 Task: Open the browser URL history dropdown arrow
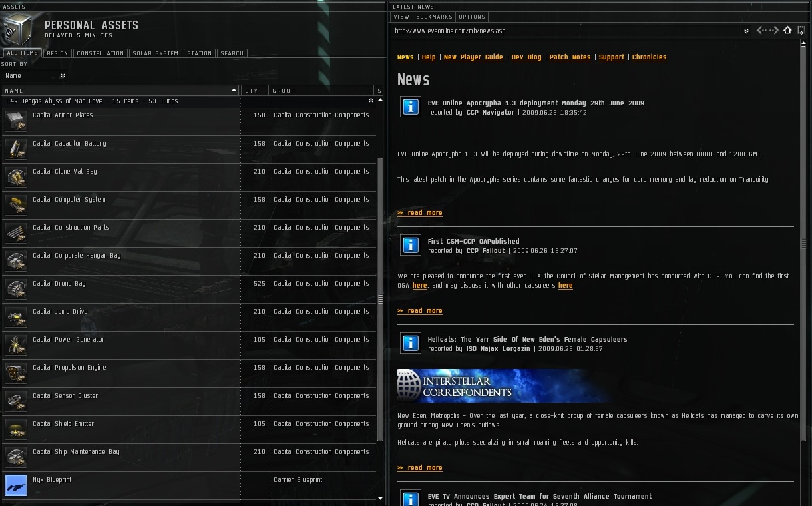tap(746, 31)
